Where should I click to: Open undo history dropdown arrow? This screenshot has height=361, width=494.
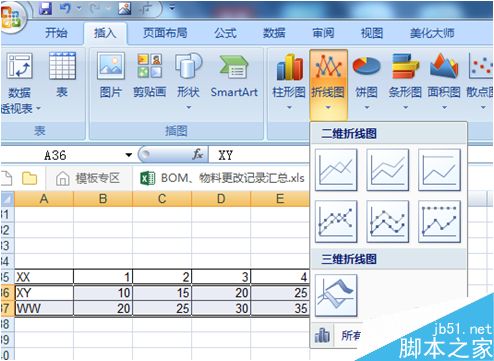[x=79, y=9]
